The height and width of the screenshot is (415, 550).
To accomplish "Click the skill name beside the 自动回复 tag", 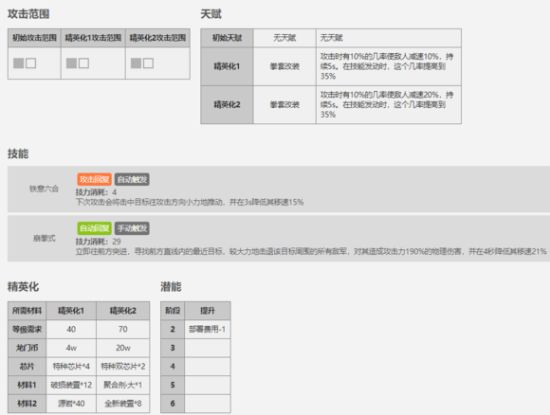I will (x=44, y=238).
